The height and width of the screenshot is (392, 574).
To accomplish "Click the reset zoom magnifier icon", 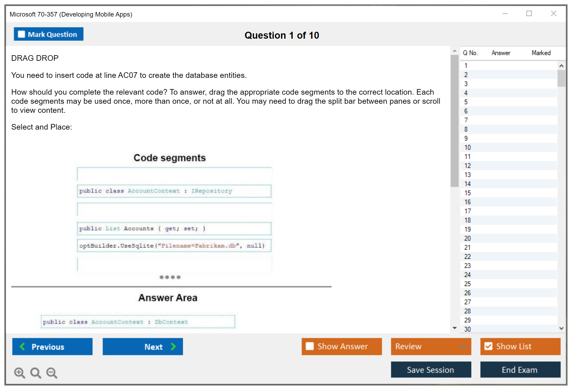I will click(x=36, y=373).
